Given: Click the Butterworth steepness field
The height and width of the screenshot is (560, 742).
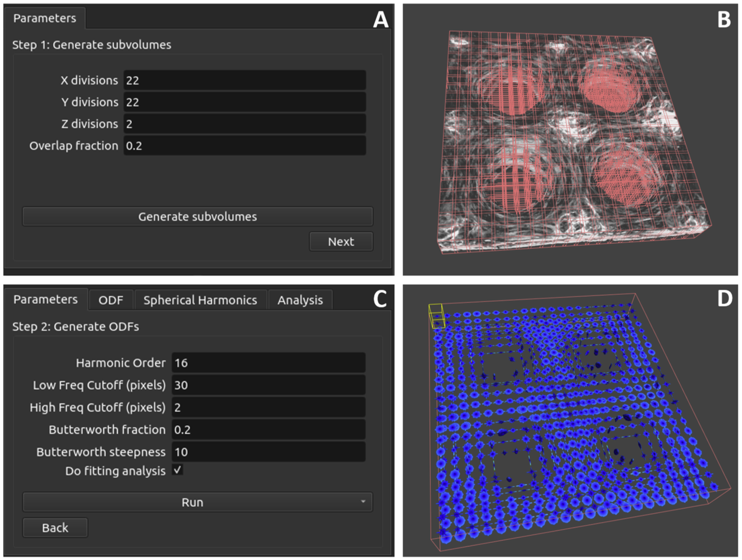Looking at the screenshot, I should [269, 452].
